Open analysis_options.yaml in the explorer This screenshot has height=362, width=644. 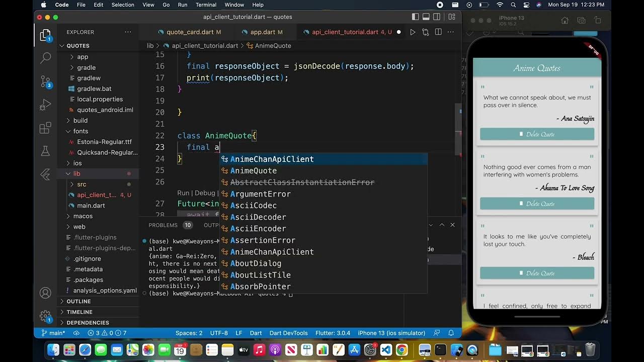(105, 290)
